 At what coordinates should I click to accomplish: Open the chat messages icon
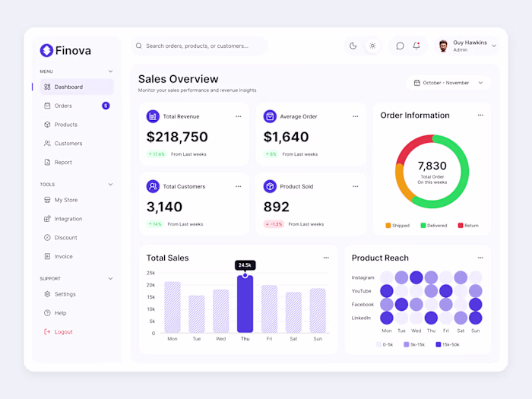[400, 46]
